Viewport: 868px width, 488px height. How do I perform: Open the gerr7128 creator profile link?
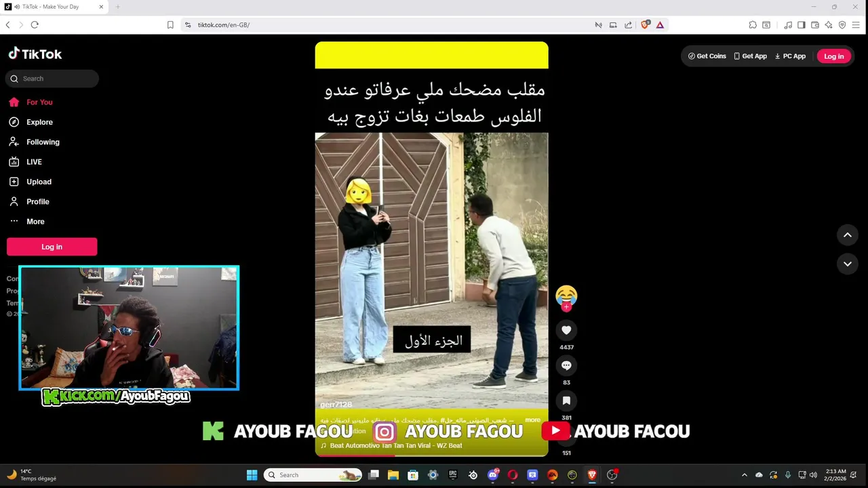(x=336, y=405)
